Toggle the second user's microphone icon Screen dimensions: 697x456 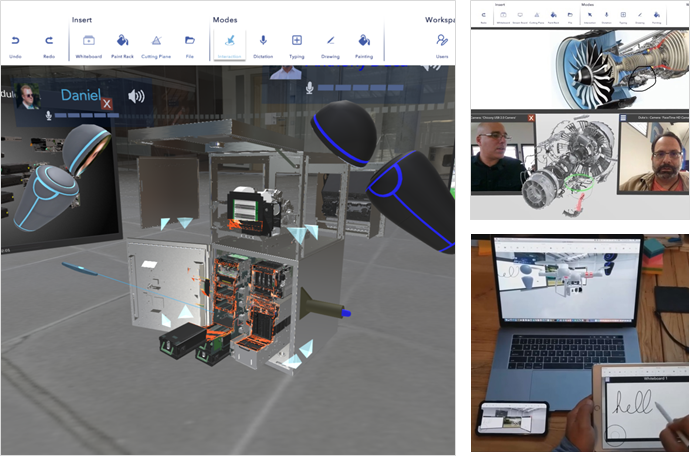click(310, 88)
